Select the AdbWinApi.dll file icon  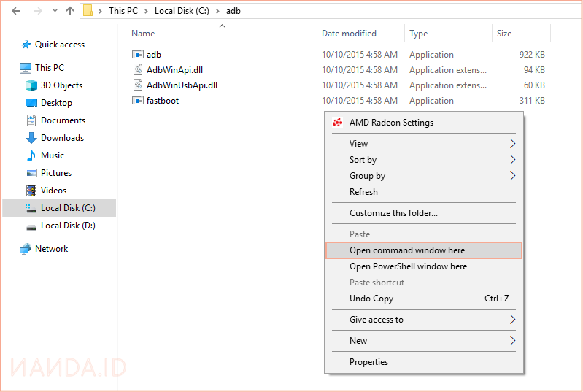[x=138, y=70]
